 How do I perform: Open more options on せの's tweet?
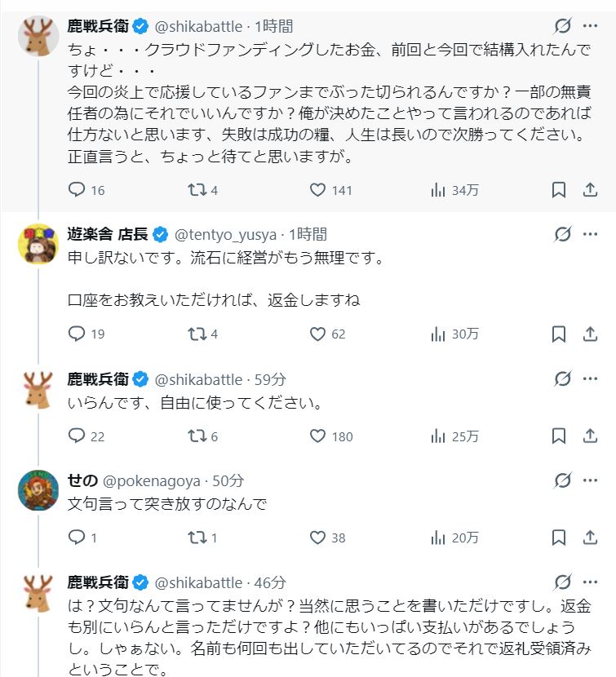(590, 480)
